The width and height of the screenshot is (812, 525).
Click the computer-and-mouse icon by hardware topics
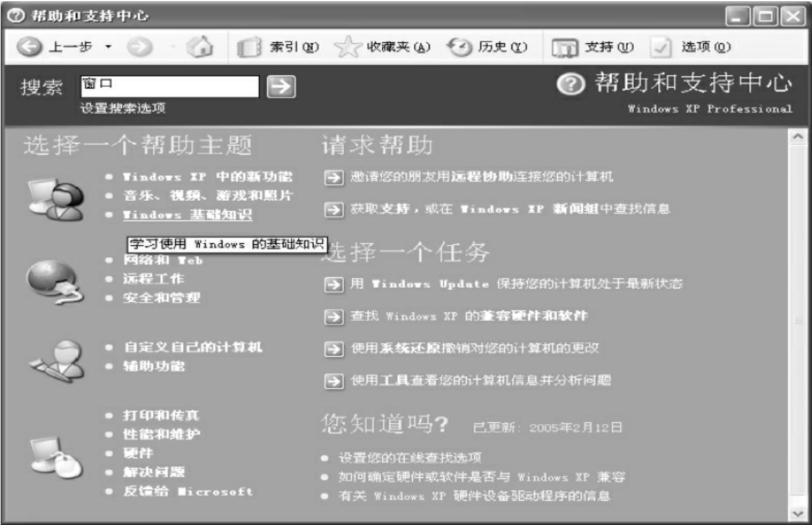pos(55,457)
